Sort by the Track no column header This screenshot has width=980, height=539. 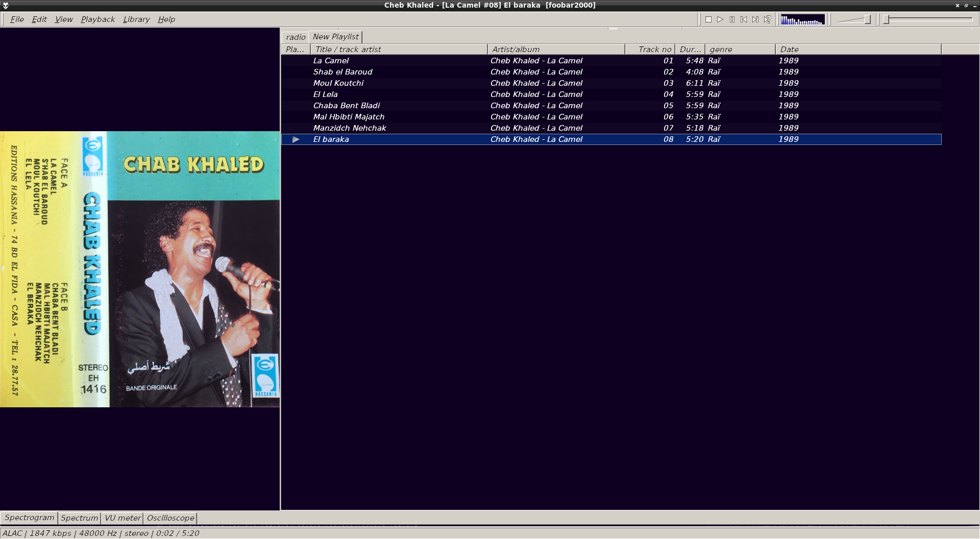tap(650, 50)
